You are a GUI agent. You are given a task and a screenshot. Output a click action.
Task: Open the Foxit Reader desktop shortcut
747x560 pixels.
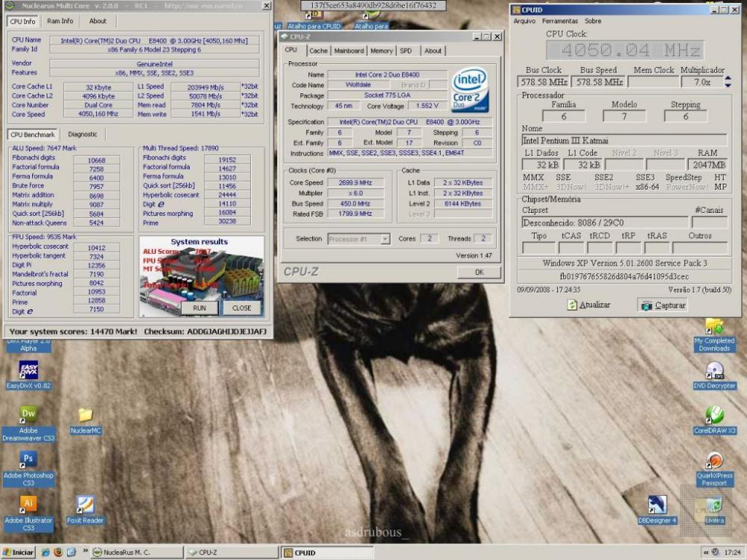[x=84, y=505]
